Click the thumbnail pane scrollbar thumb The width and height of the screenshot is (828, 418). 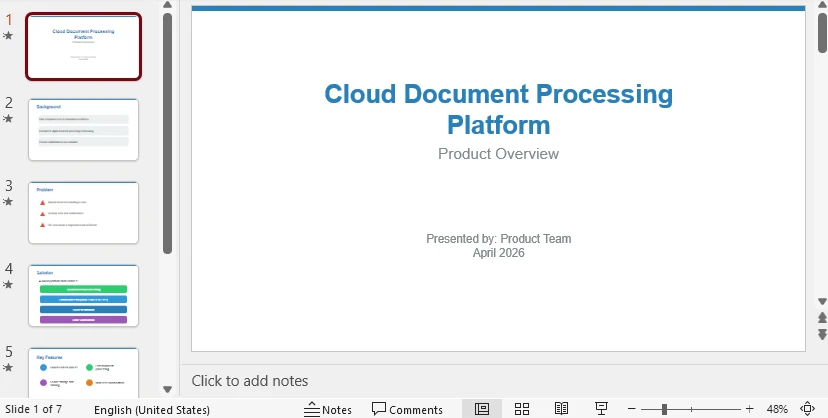pos(167,133)
